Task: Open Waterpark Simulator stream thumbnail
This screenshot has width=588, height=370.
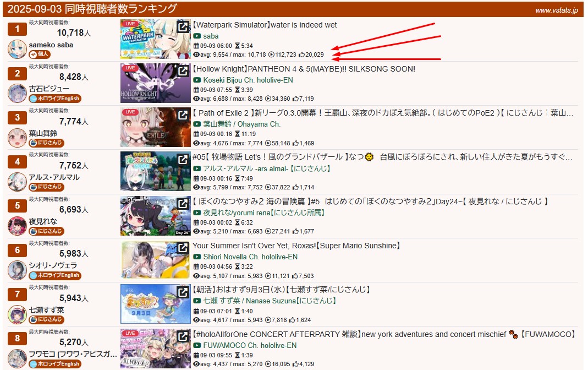Action: [155, 39]
